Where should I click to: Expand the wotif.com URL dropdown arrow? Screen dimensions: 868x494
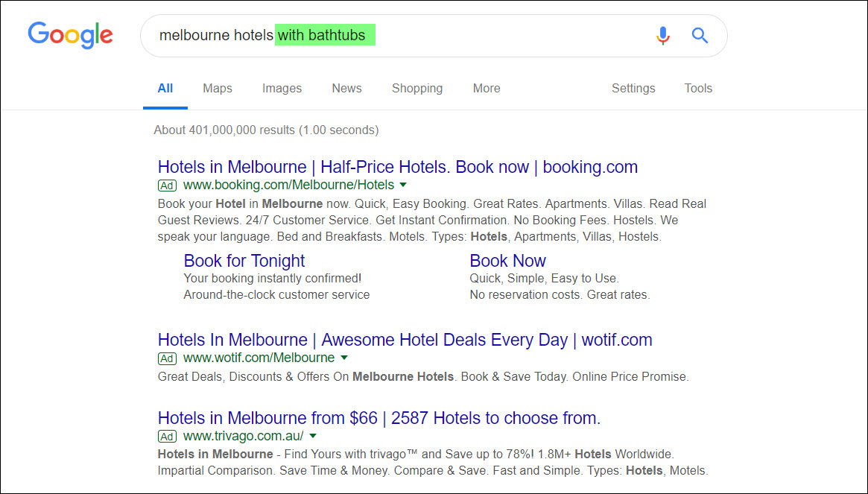click(x=343, y=358)
